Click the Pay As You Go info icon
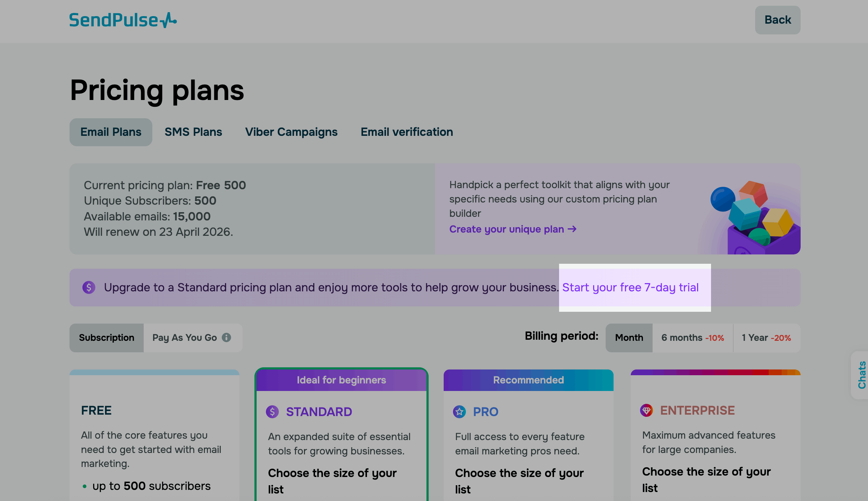The width and height of the screenshot is (868, 501). (226, 338)
